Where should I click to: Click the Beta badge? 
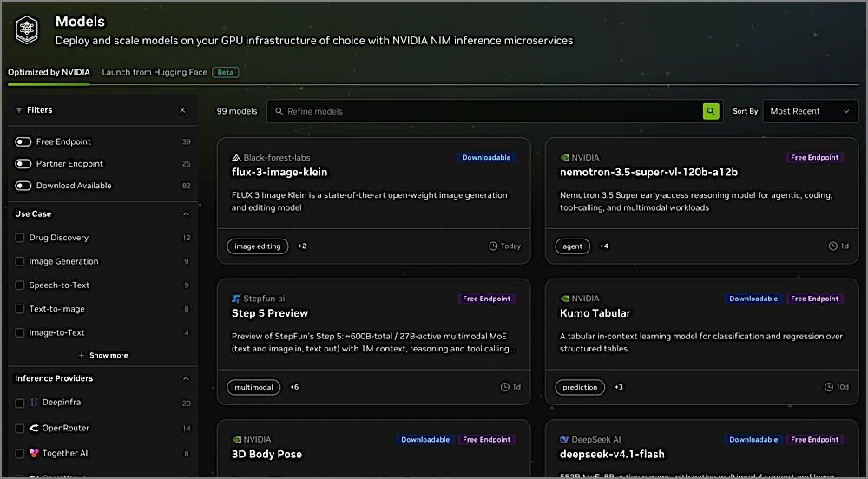click(x=226, y=73)
